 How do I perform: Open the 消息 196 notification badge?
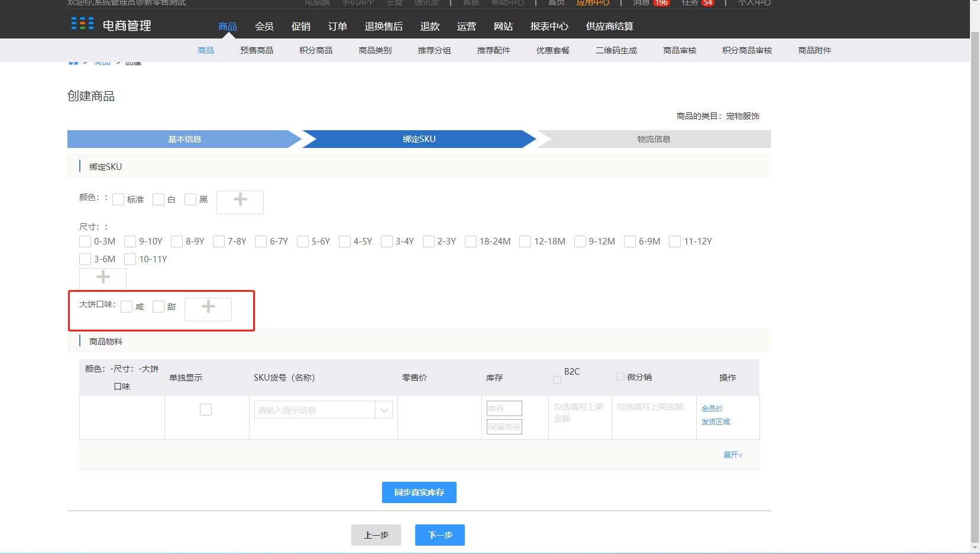pyautogui.click(x=661, y=3)
